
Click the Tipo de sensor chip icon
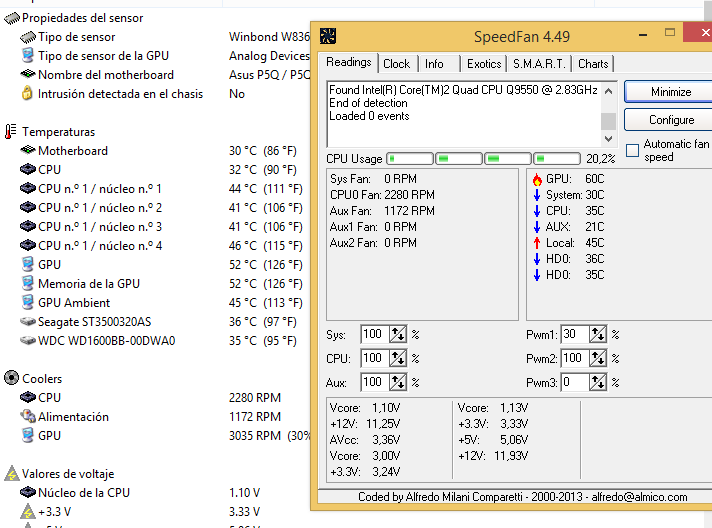tap(28, 37)
